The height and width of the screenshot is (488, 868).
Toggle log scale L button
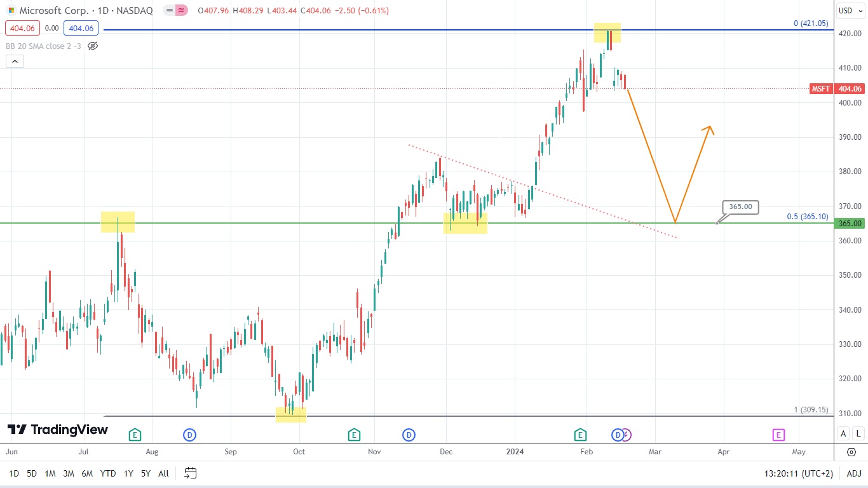click(858, 434)
